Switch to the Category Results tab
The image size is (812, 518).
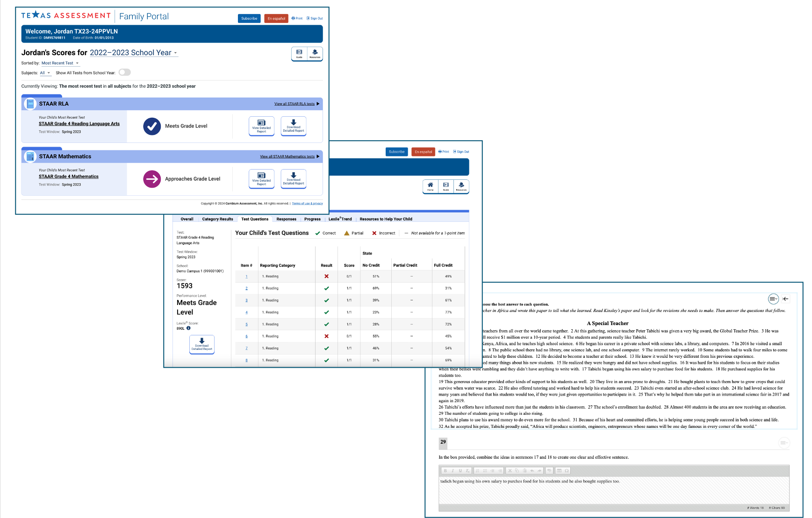tap(217, 219)
